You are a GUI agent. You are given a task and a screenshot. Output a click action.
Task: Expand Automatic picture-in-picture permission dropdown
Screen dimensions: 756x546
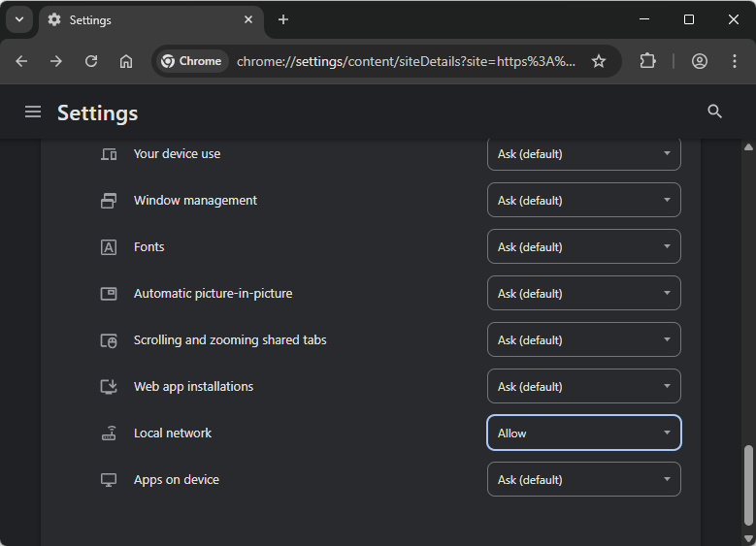pos(583,294)
